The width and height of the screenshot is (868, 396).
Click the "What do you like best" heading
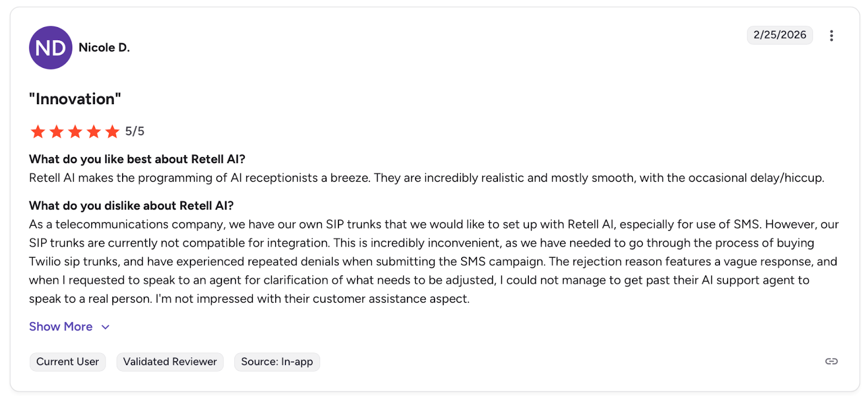[137, 159]
